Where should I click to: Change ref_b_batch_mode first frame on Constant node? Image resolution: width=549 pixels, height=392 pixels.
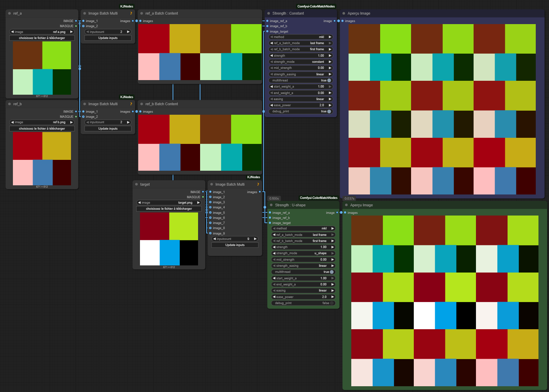pyautogui.click(x=301, y=49)
